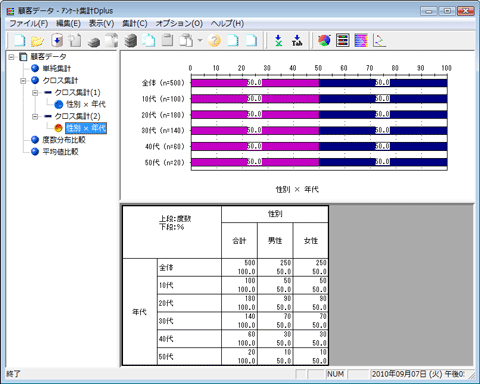Export to Excel with the green X arrow icon

pyautogui.click(x=278, y=41)
